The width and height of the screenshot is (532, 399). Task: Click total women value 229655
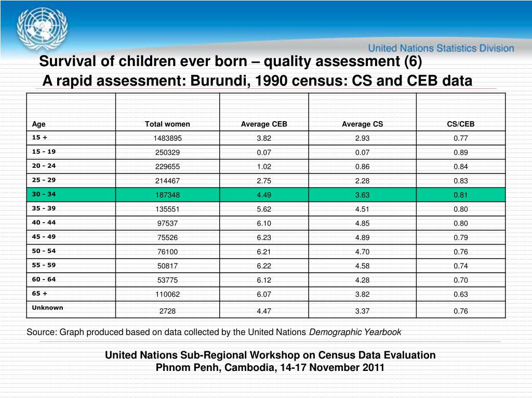point(168,167)
